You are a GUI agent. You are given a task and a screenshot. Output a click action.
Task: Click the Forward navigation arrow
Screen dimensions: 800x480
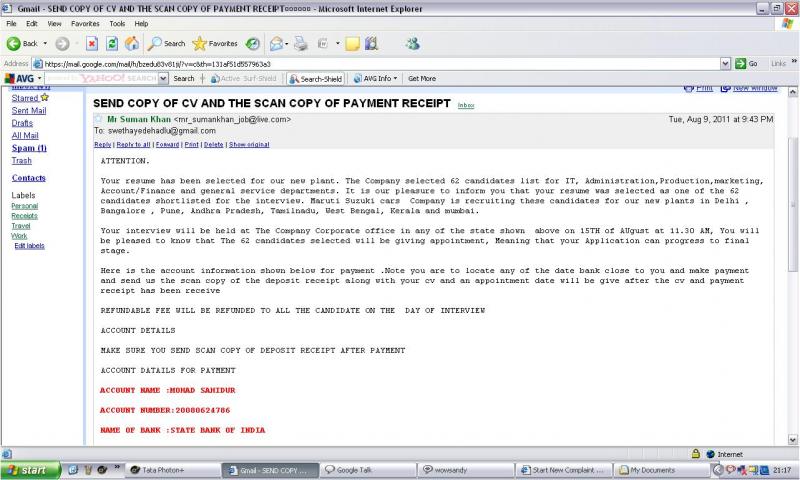pyautogui.click(x=62, y=44)
